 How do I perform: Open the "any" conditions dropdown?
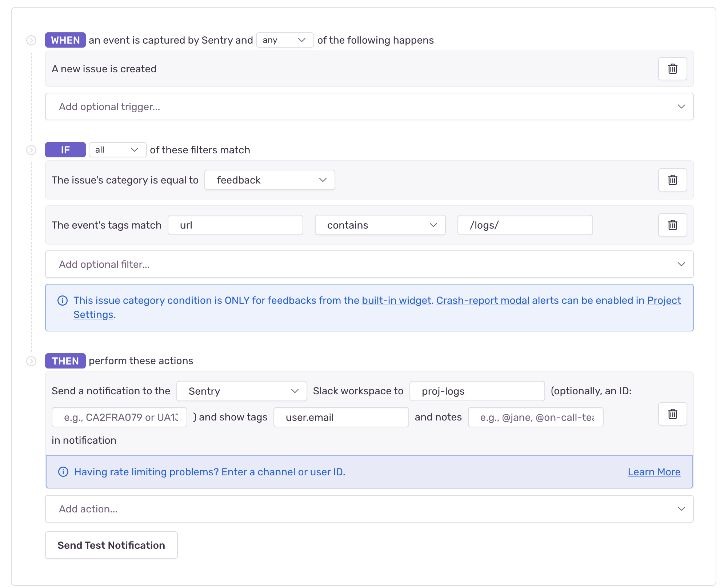pos(285,40)
